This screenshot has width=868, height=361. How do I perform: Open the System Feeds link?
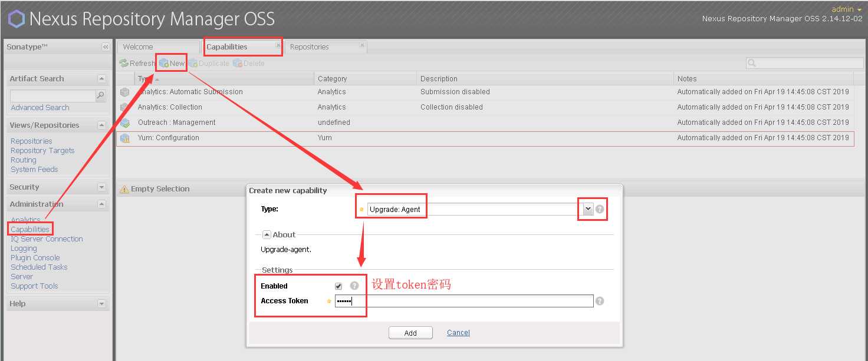point(34,170)
